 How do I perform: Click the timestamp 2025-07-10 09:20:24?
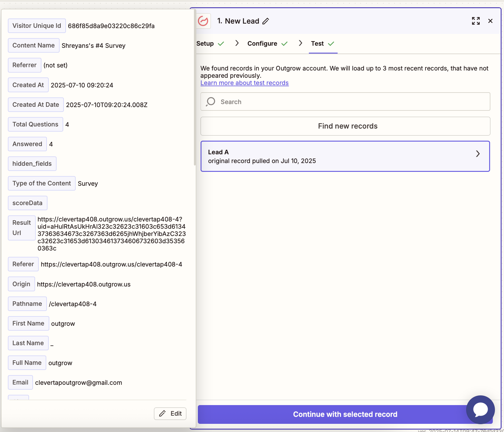pyautogui.click(x=82, y=85)
